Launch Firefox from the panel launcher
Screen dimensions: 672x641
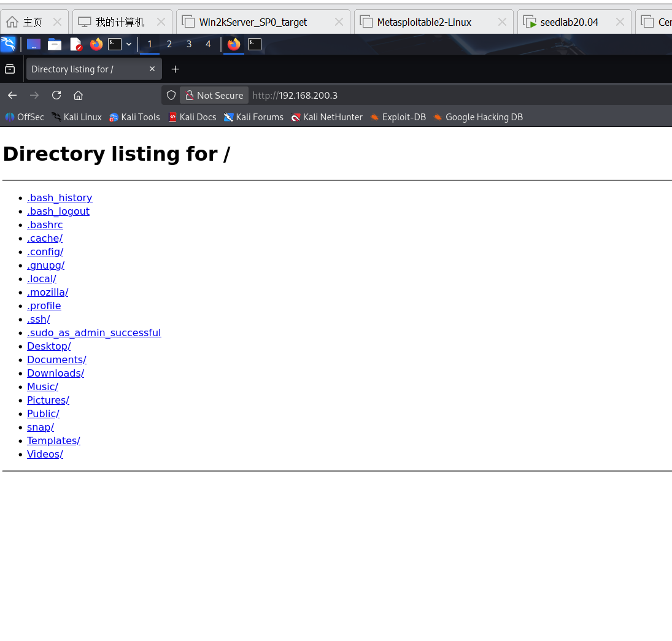pos(96,44)
